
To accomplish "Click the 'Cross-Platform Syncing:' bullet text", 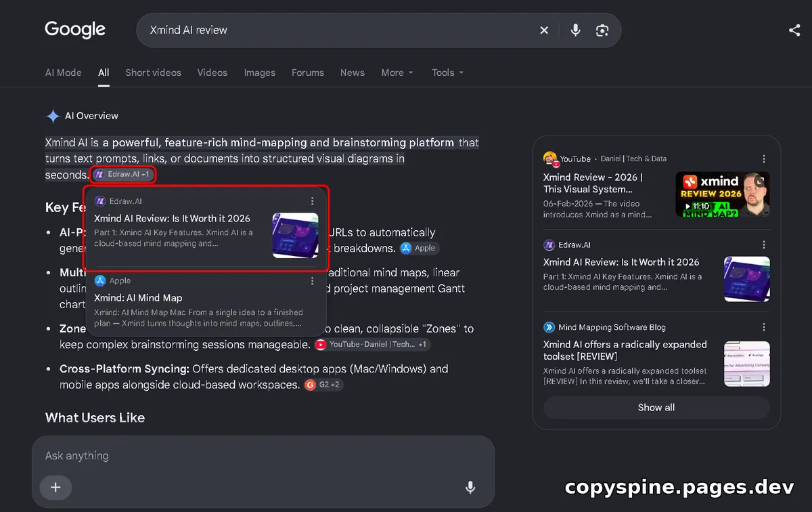I will tap(125, 369).
